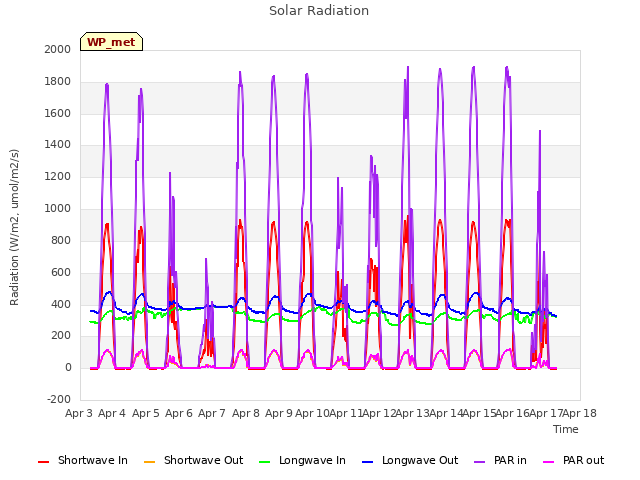Click the orange Shortwave Out color marker
This screenshot has width=640, height=480.
tap(150, 462)
